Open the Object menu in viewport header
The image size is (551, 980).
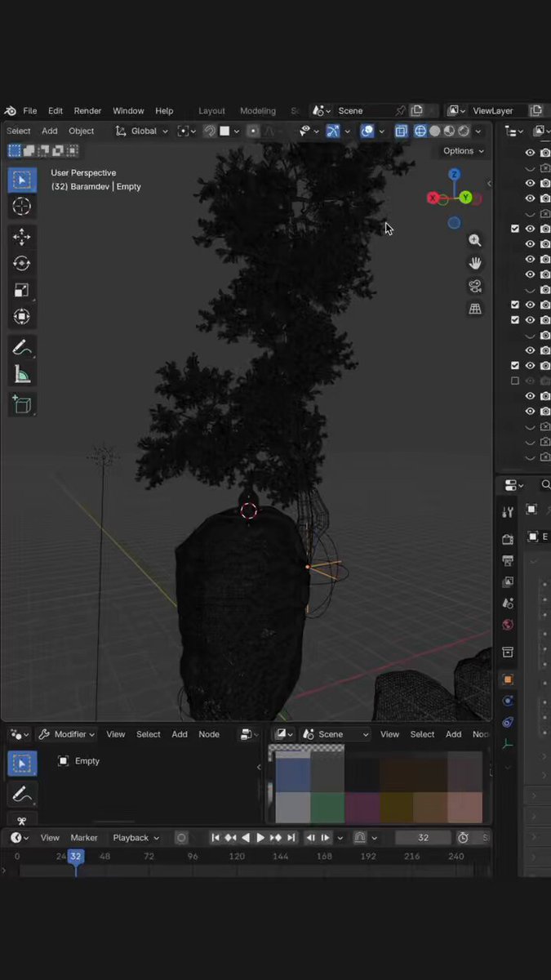81,131
